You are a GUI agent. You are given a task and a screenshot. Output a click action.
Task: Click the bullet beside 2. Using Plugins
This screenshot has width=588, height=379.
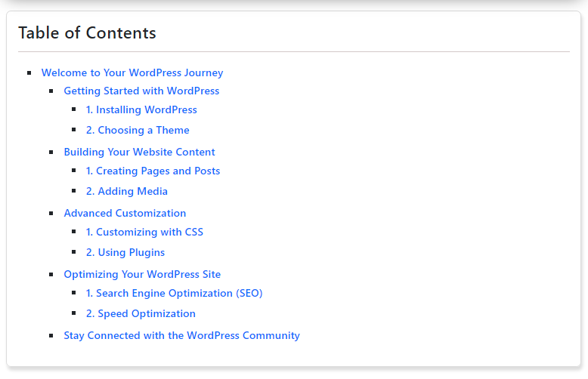pos(74,252)
